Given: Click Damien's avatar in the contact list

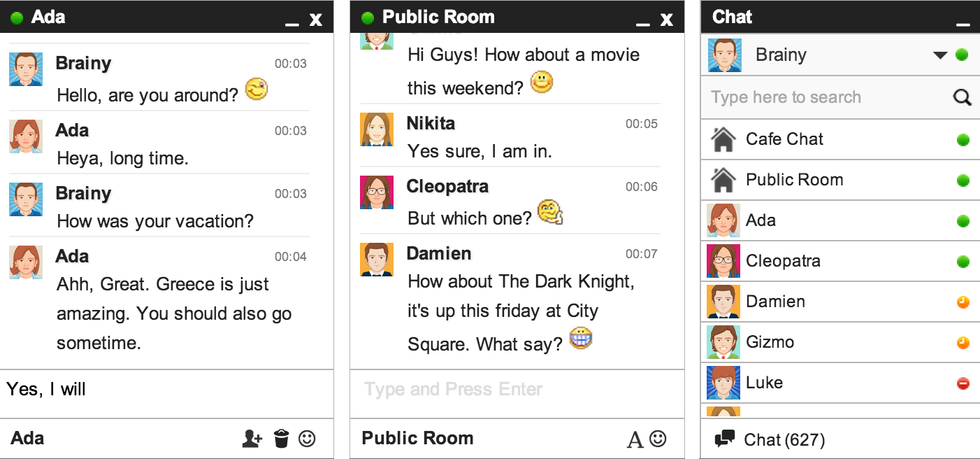Looking at the screenshot, I should click(723, 302).
